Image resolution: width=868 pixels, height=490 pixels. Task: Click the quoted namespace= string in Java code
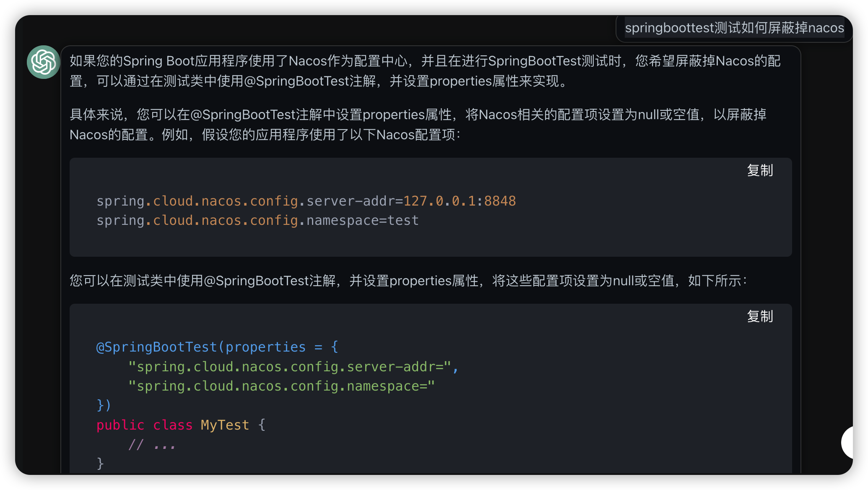[281, 386]
